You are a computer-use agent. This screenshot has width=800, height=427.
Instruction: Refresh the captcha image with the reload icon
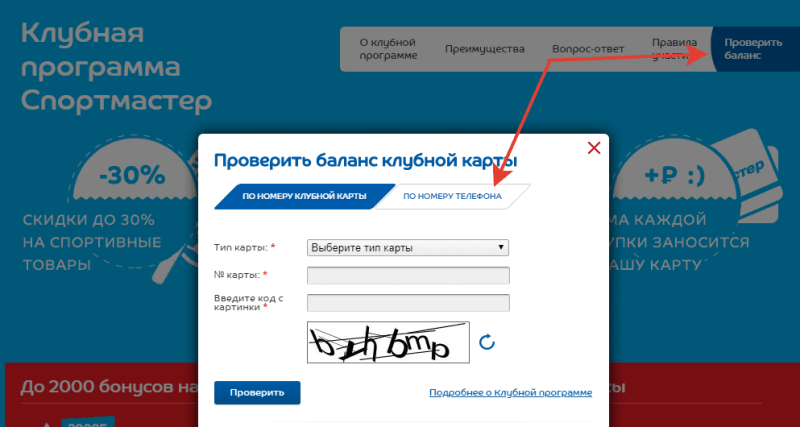click(487, 342)
